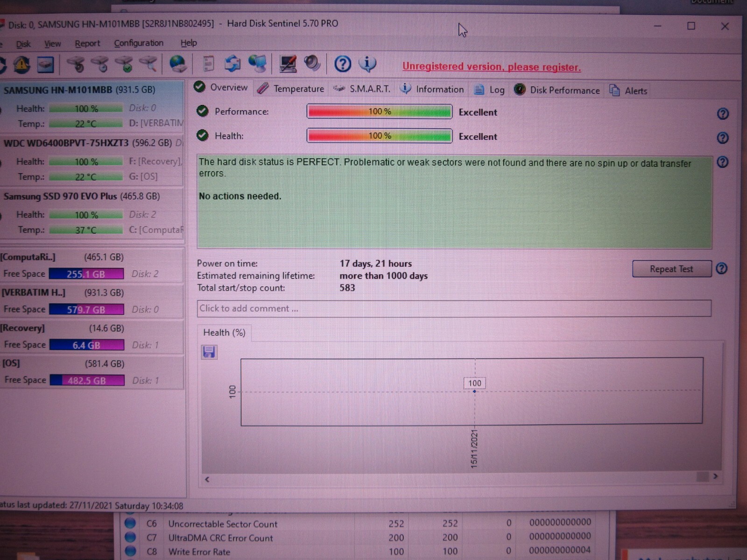Click OS free space 482.5 GB bar
Image resolution: width=747 pixels, height=560 pixels.
87,380
